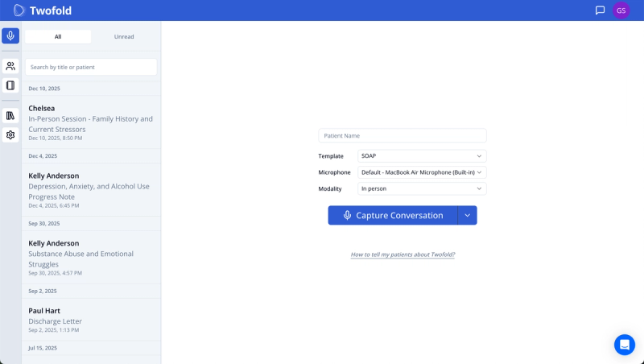Open Kelly Anderson's Substance Abuse note
The image size is (644, 364).
pyautogui.click(x=91, y=257)
